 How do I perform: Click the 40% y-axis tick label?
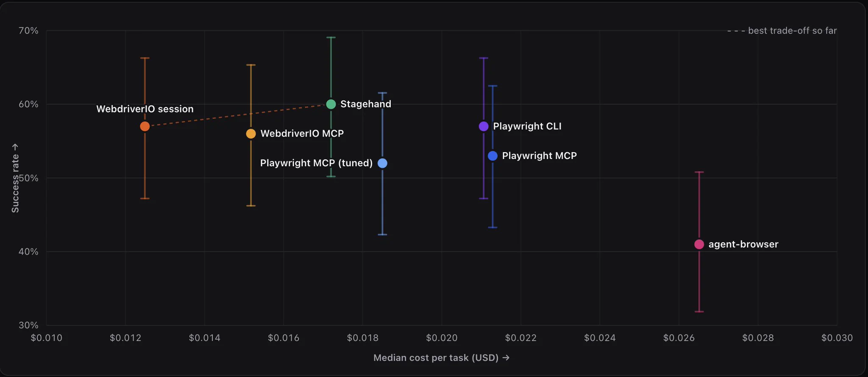28,252
